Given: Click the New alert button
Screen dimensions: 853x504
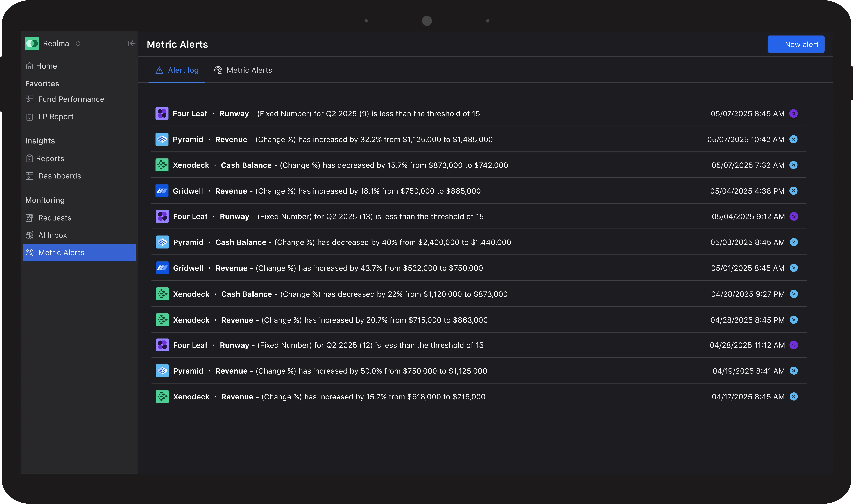Looking at the screenshot, I should tap(796, 44).
